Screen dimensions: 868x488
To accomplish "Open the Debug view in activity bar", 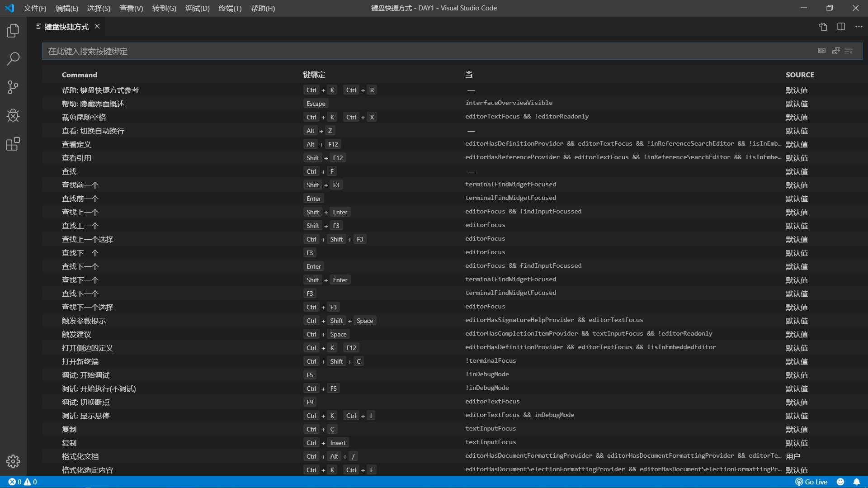I will pos(13,115).
